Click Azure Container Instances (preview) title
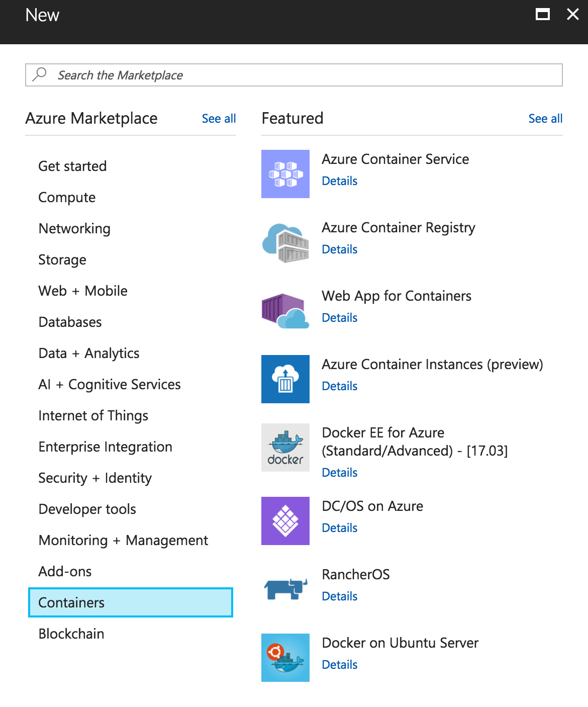Screen dimensions: 588x707 [x=433, y=364]
